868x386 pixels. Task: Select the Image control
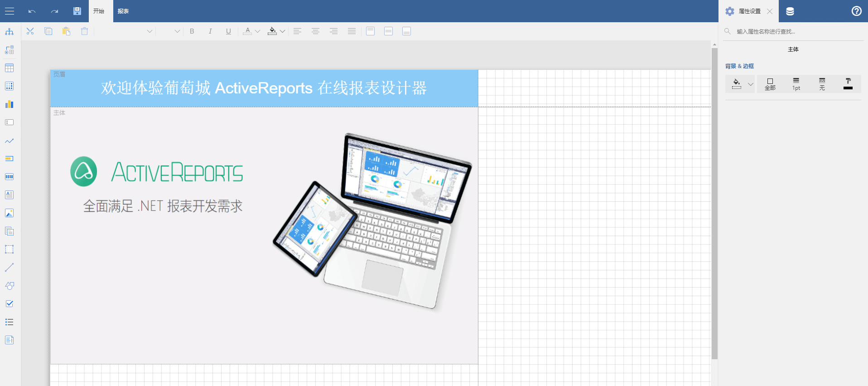(9, 213)
